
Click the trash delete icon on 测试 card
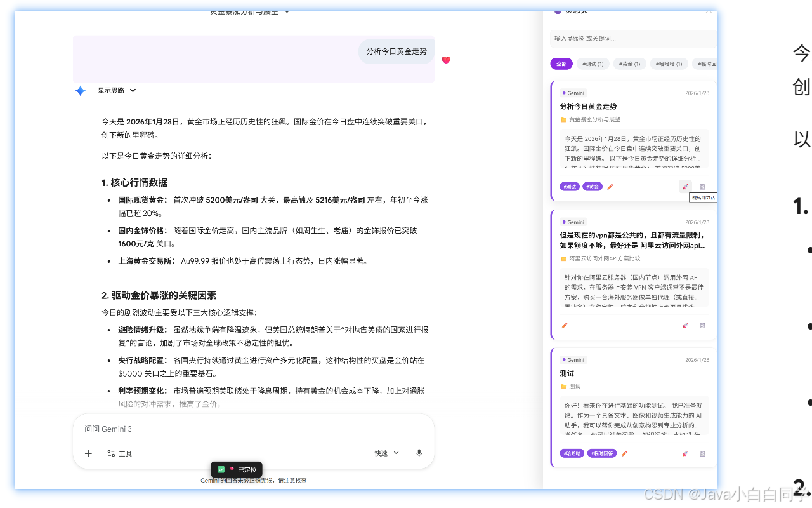pyautogui.click(x=702, y=453)
